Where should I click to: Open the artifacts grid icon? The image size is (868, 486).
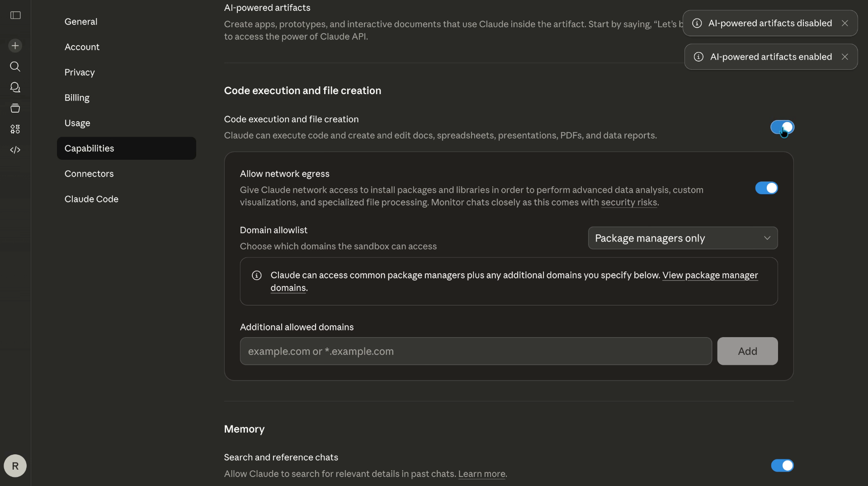[x=15, y=129]
